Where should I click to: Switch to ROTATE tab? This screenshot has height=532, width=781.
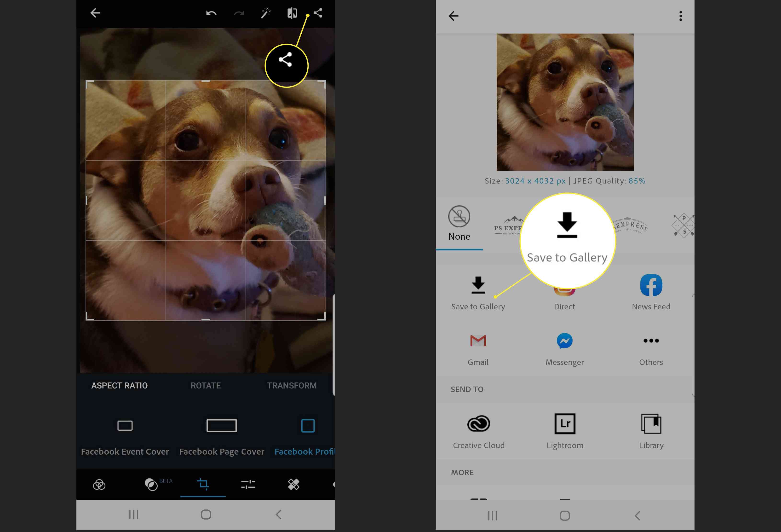pos(205,385)
